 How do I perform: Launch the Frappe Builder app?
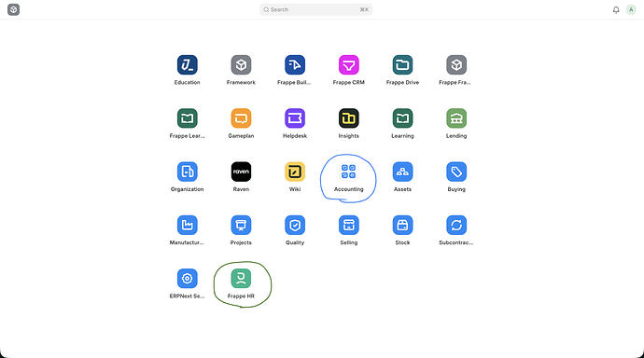coord(295,64)
